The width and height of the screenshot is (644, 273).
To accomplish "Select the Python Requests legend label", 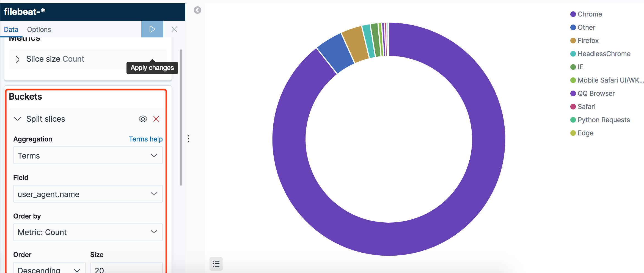I will [604, 120].
